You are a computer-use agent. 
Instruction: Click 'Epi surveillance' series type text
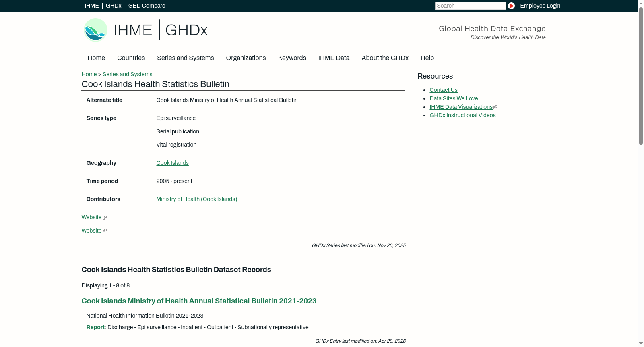coord(176,118)
